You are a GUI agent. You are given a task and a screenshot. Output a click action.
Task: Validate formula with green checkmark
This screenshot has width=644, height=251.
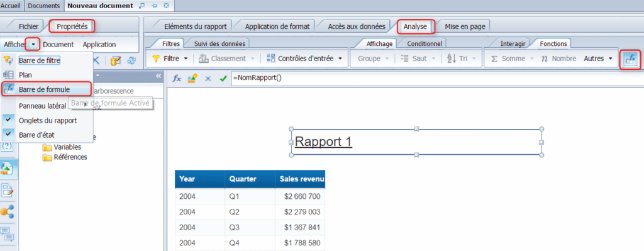point(223,78)
